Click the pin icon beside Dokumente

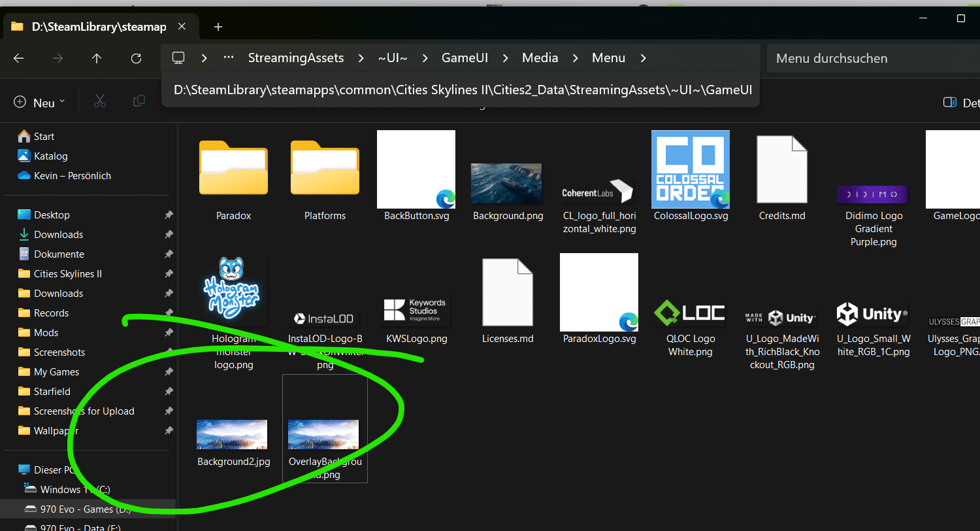(x=169, y=254)
